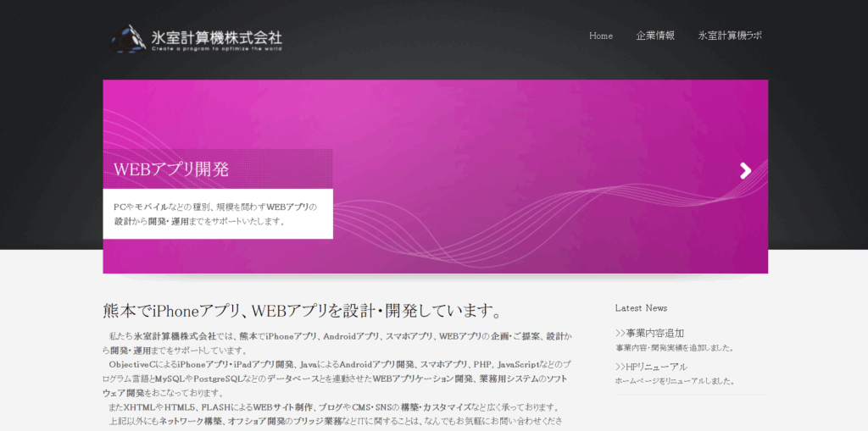Open the Home menu item
This screenshot has height=431, width=868.
(600, 36)
